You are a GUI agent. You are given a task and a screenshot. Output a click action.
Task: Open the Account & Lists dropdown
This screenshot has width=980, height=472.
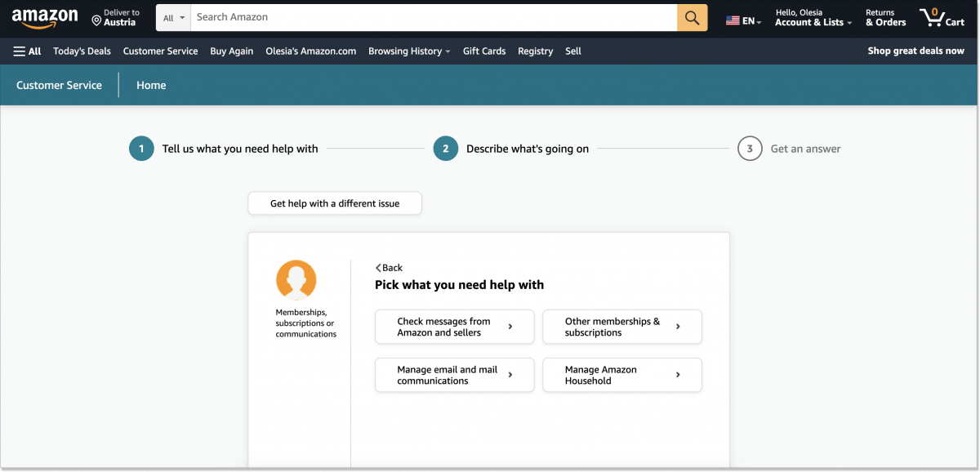813,22
